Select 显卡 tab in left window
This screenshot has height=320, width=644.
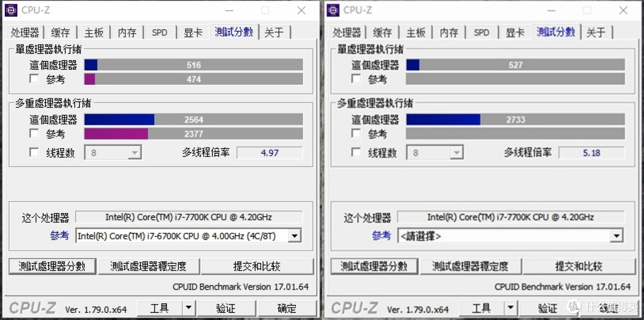(193, 32)
